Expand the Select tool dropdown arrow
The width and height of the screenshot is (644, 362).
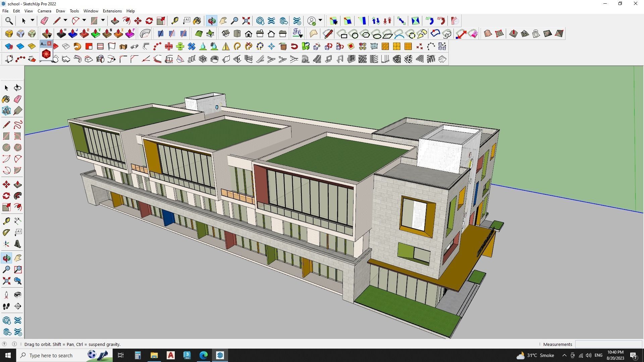pos(32,20)
